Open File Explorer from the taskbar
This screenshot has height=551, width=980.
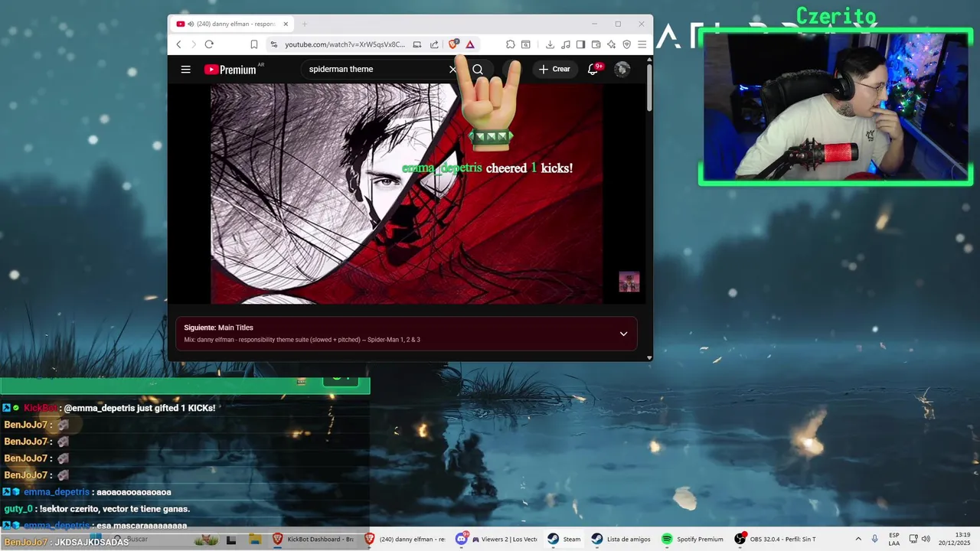pos(256,540)
